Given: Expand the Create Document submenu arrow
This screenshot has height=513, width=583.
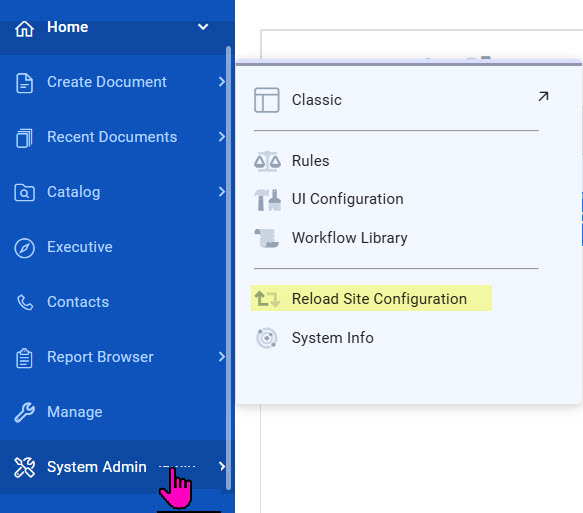Looking at the screenshot, I should 222,82.
